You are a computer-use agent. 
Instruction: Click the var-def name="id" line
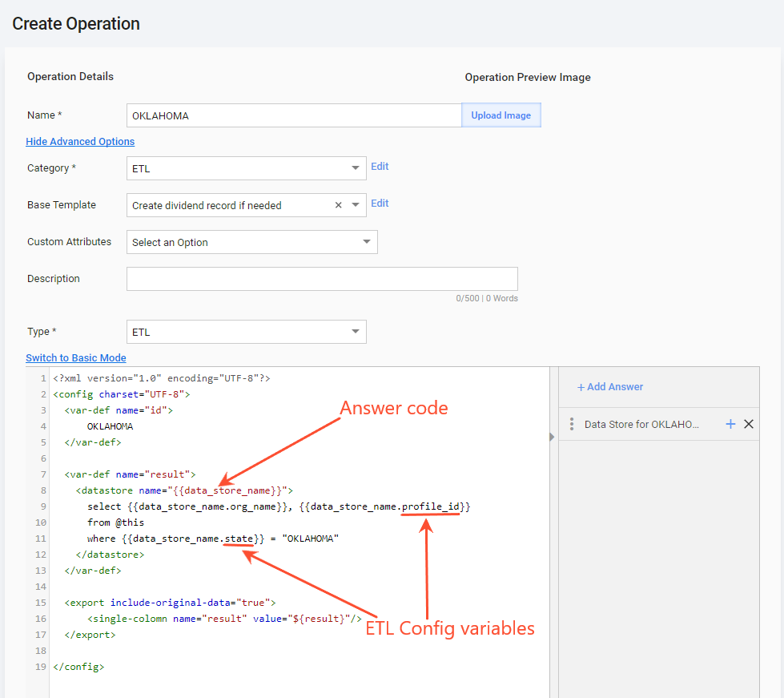click(x=119, y=410)
